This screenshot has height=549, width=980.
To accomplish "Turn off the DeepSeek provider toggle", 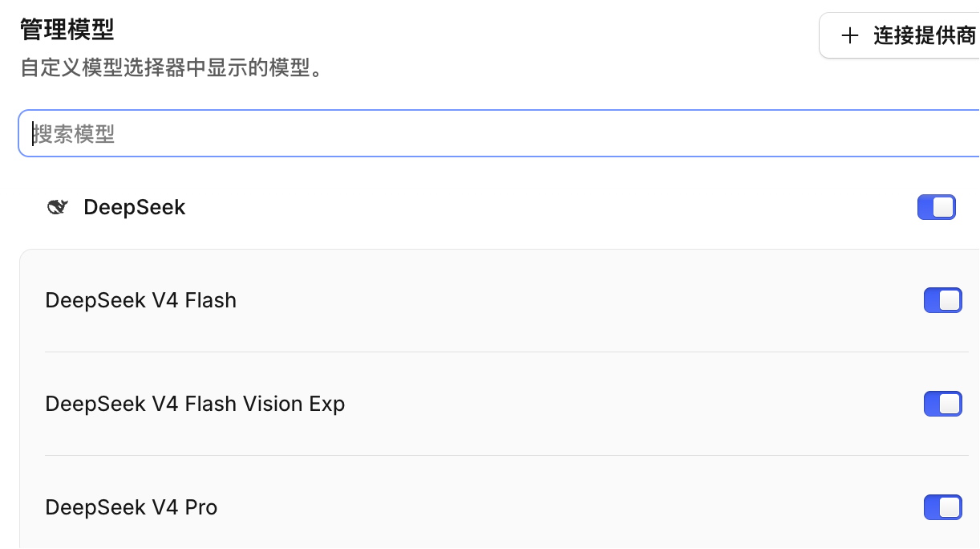I will 937,207.
